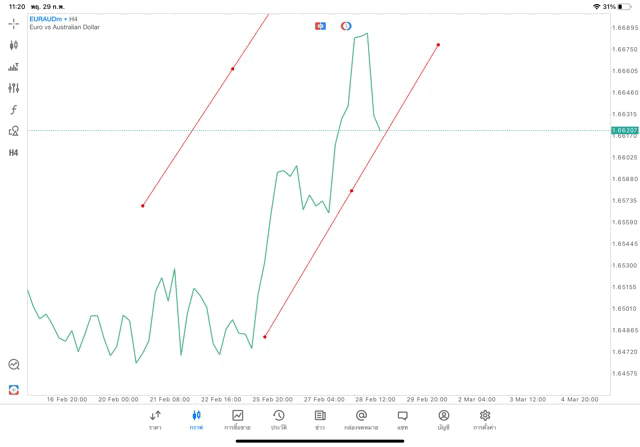Tap the current price label 1.66207

[x=624, y=131]
